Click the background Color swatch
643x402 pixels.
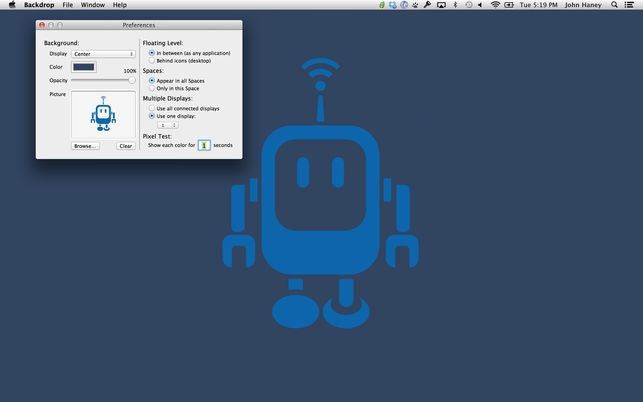[x=83, y=67]
